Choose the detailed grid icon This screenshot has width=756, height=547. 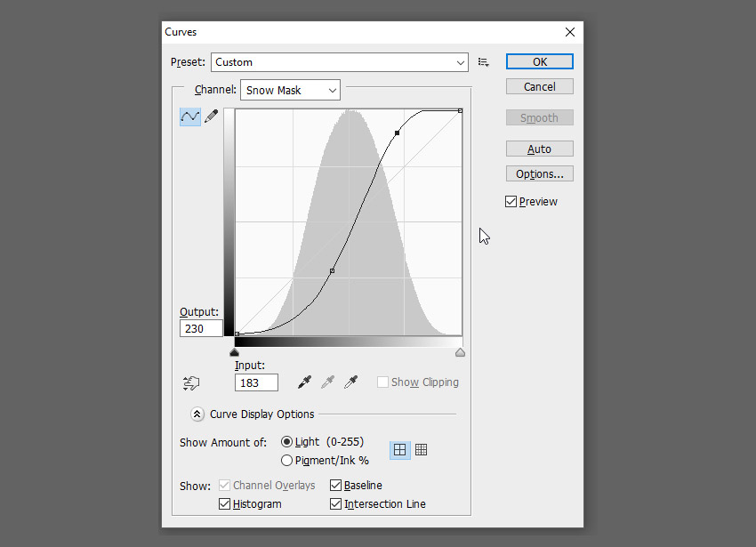pos(421,450)
